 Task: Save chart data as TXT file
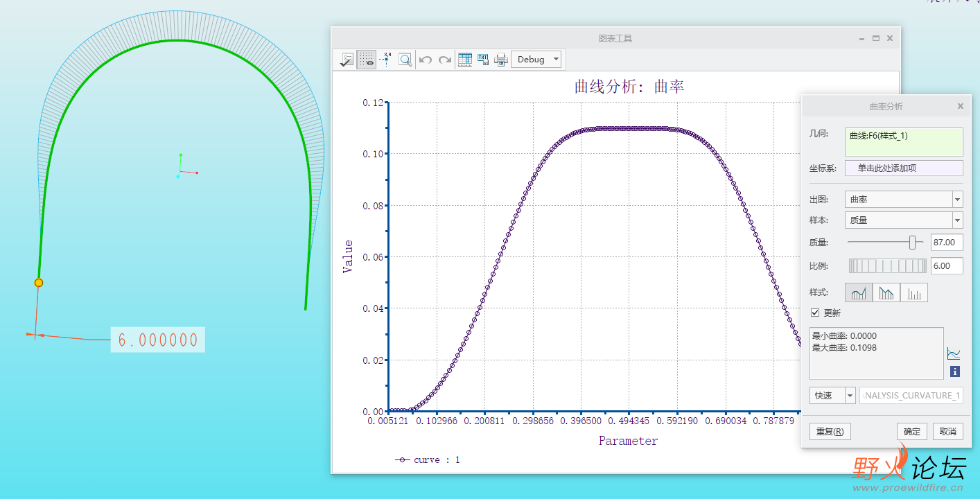click(x=483, y=60)
